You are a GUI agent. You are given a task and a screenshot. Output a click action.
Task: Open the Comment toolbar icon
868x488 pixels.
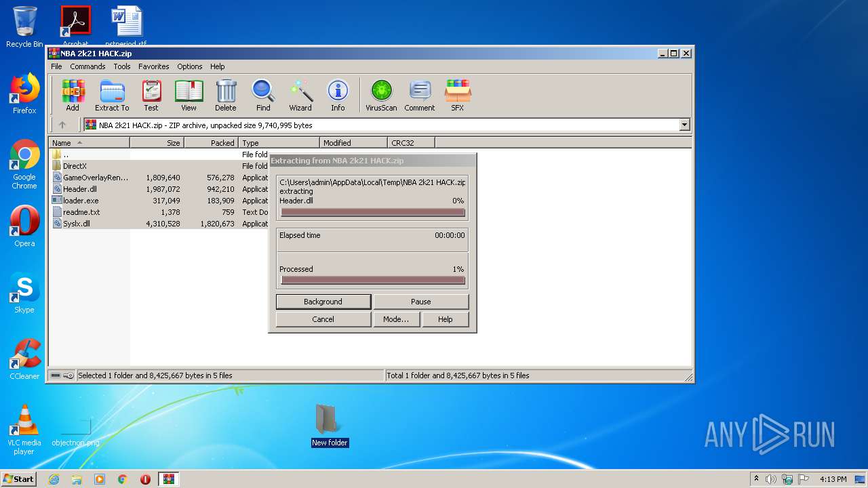420,95
